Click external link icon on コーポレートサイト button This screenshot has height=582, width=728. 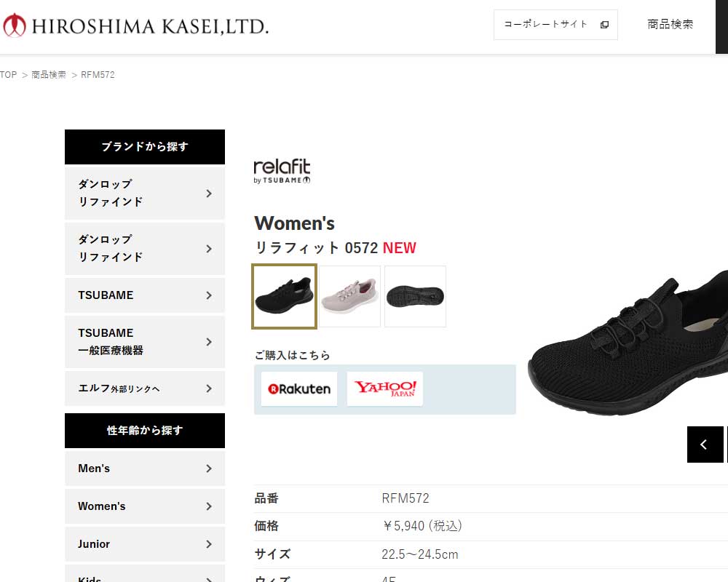tap(604, 25)
